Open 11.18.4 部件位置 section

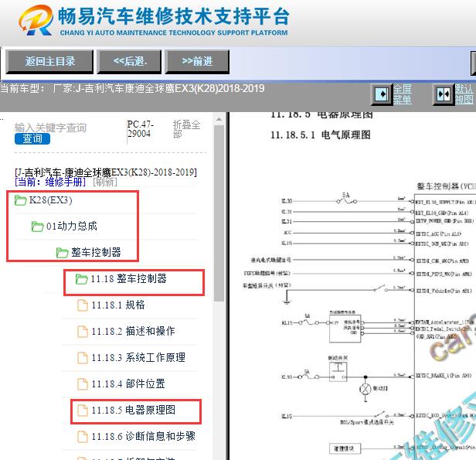pyautogui.click(x=128, y=383)
